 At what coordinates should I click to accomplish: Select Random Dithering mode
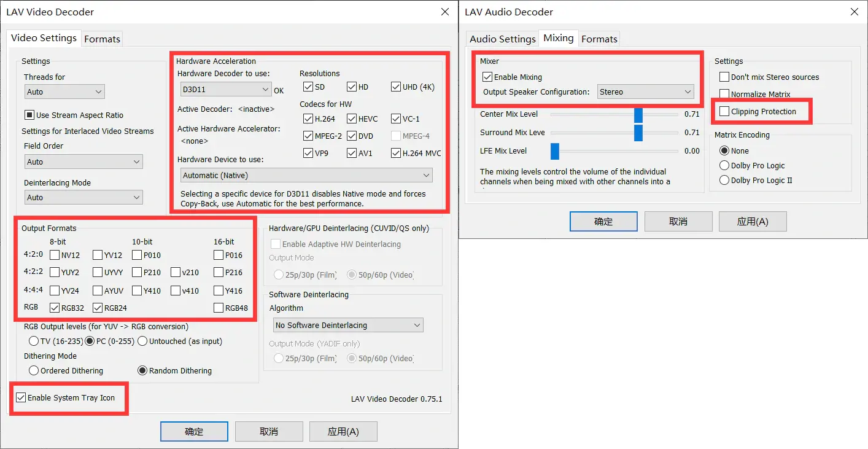pyautogui.click(x=142, y=370)
